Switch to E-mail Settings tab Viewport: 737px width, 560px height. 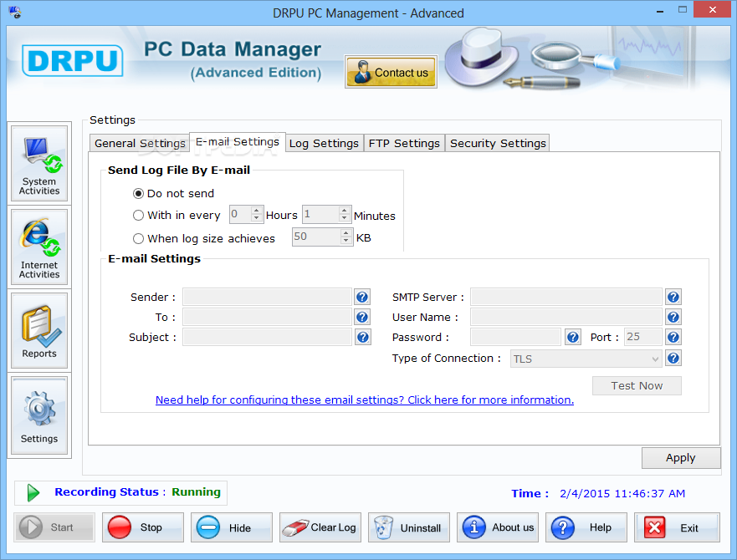(x=238, y=142)
